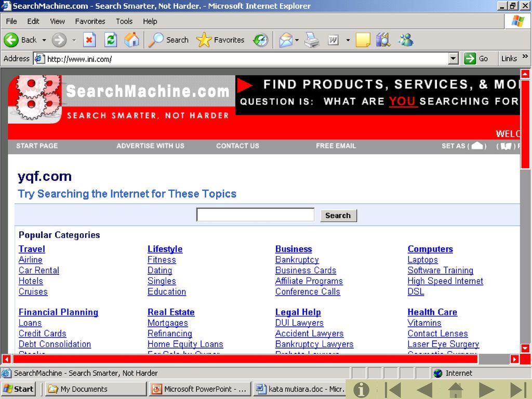This screenshot has height=399, width=532.
Task: Switch to kata mutiara.doc taskbar window
Action: pos(300,389)
